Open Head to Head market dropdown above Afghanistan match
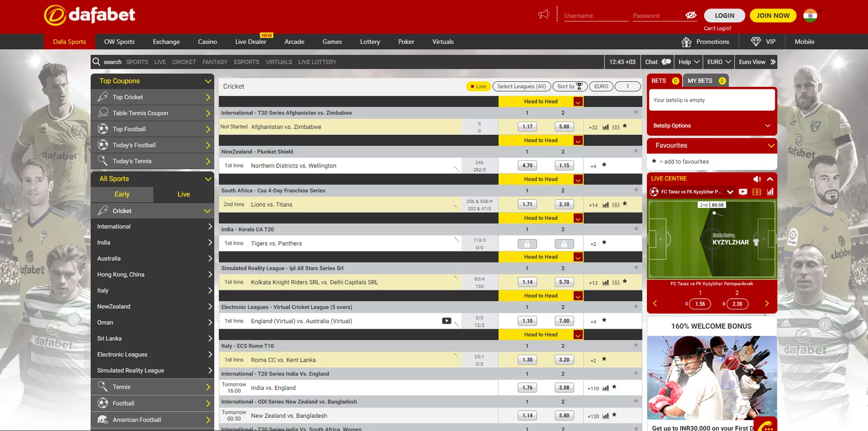The height and width of the screenshot is (431, 868). 578,102
